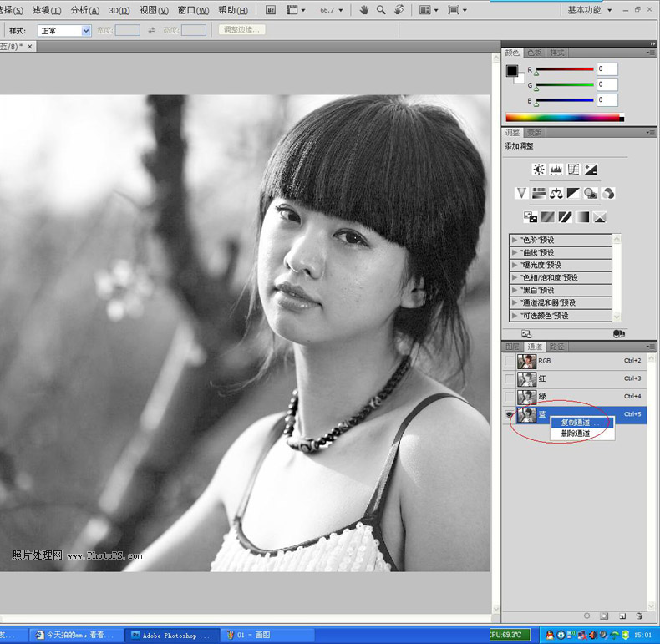The width and height of the screenshot is (660, 644).
Task: Click expanded view icon at Adjustments panel bottom
Action: [526, 334]
